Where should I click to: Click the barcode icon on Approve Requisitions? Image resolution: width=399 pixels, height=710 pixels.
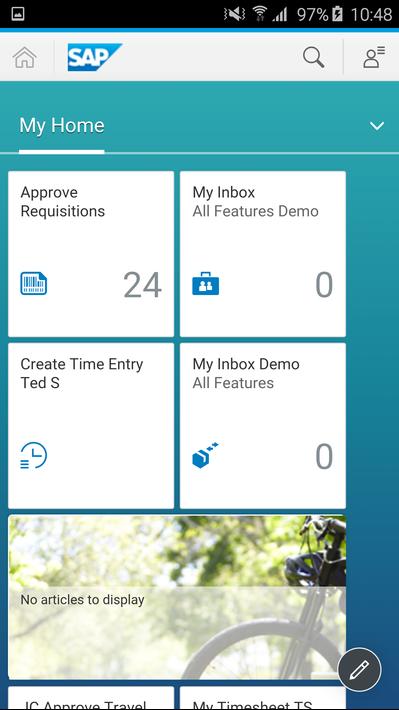pyautogui.click(x=34, y=284)
